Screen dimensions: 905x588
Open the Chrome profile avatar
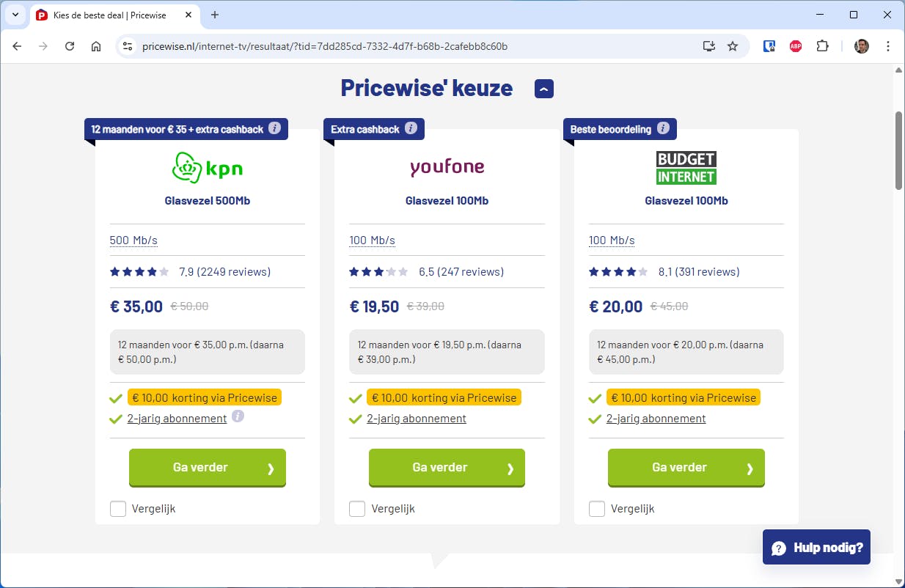(862, 46)
